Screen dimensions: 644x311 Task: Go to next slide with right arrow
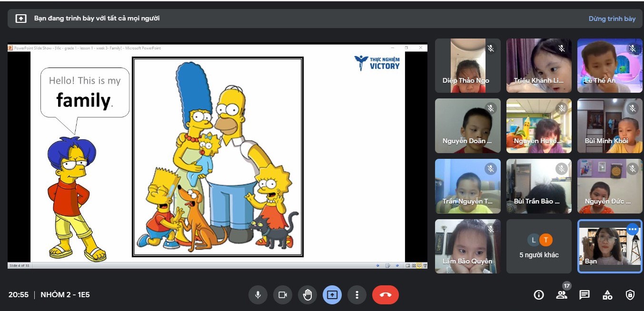pyautogui.click(x=397, y=265)
